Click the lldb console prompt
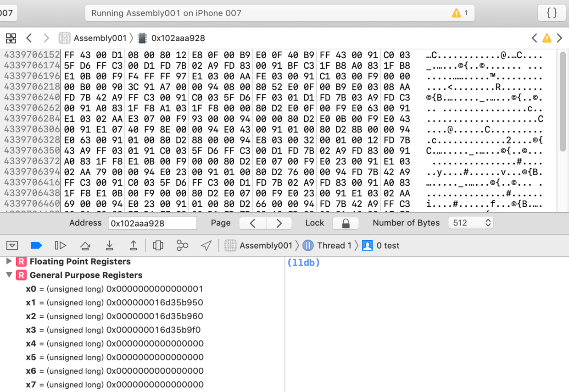 [303, 263]
